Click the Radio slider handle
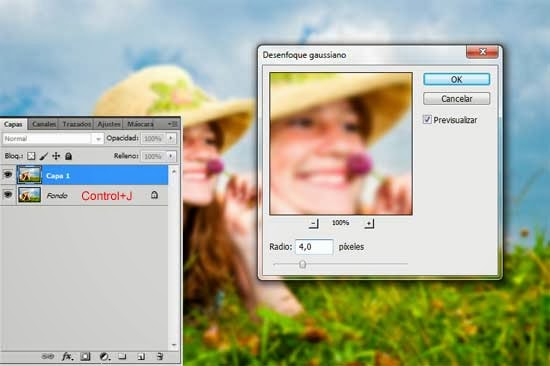The height and width of the screenshot is (366, 550). pyautogui.click(x=302, y=264)
